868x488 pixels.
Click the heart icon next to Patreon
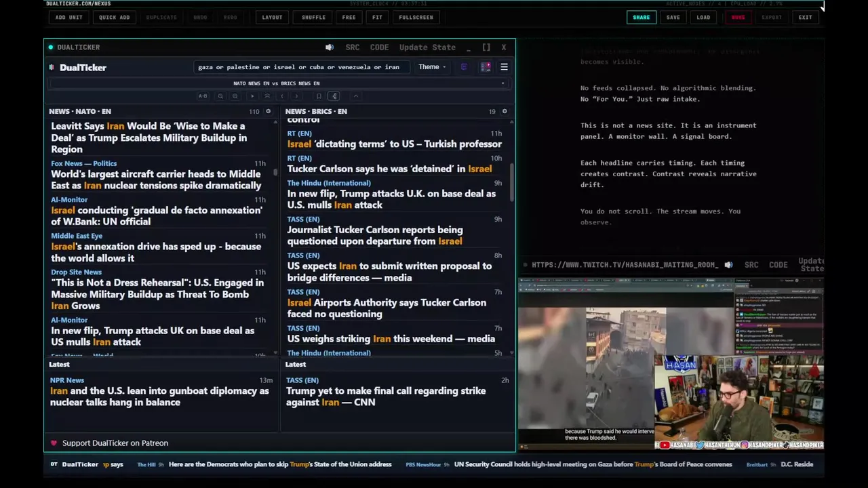click(54, 443)
